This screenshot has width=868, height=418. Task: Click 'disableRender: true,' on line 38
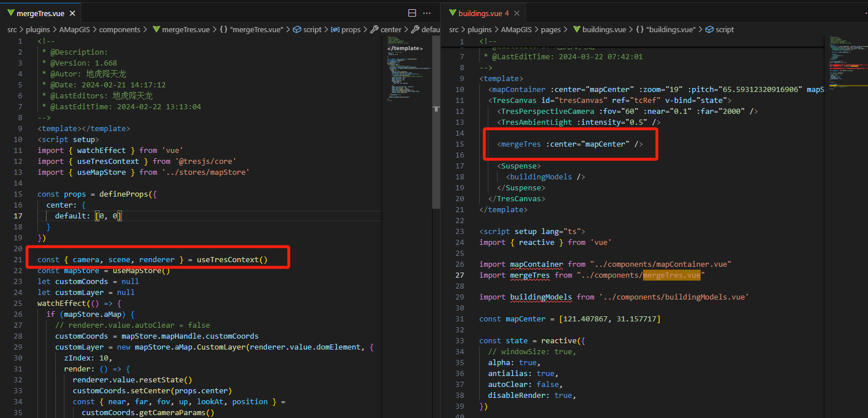click(x=532, y=395)
